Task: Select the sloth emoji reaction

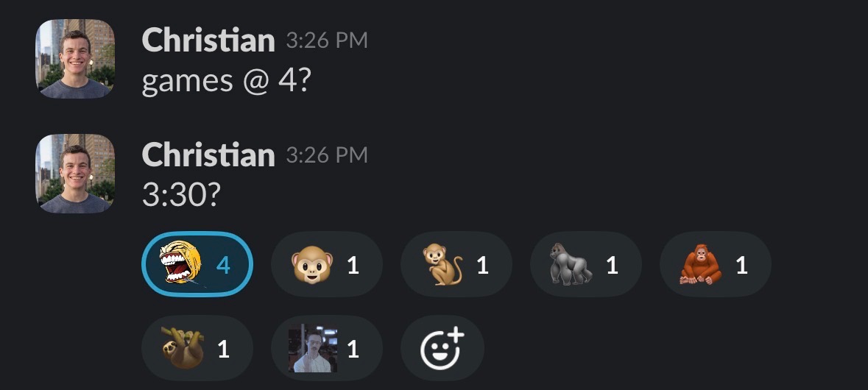Action: point(197,349)
